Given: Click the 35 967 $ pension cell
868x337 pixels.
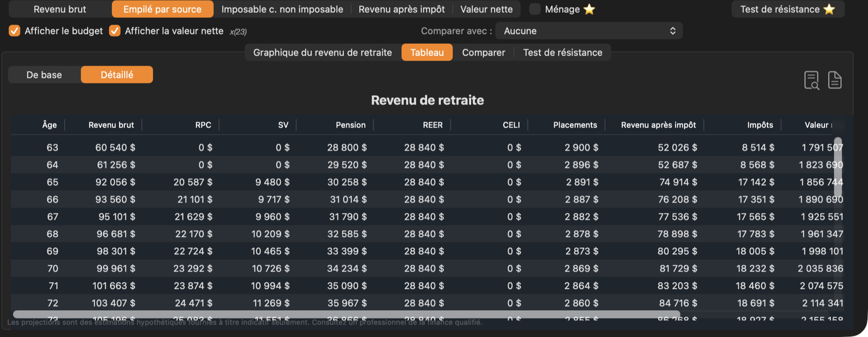Looking at the screenshot, I should 347,303.
